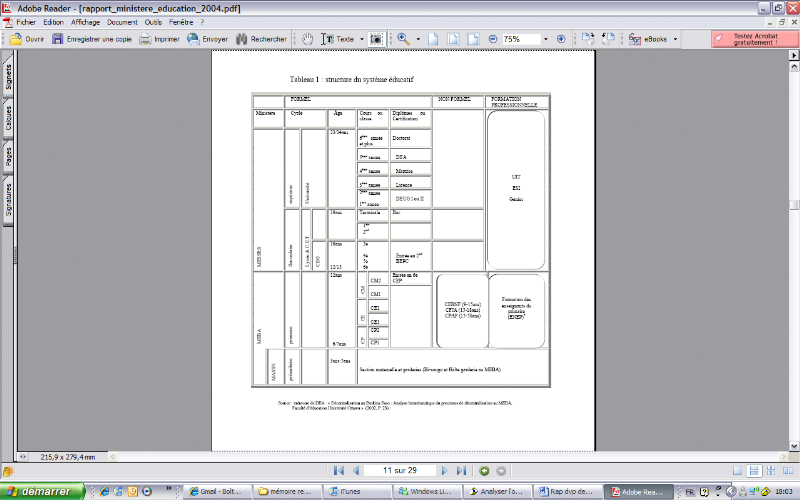Click the 215,9 x 279,4 mm page size
The image size is (800, 500).
(x=68, y=457)
